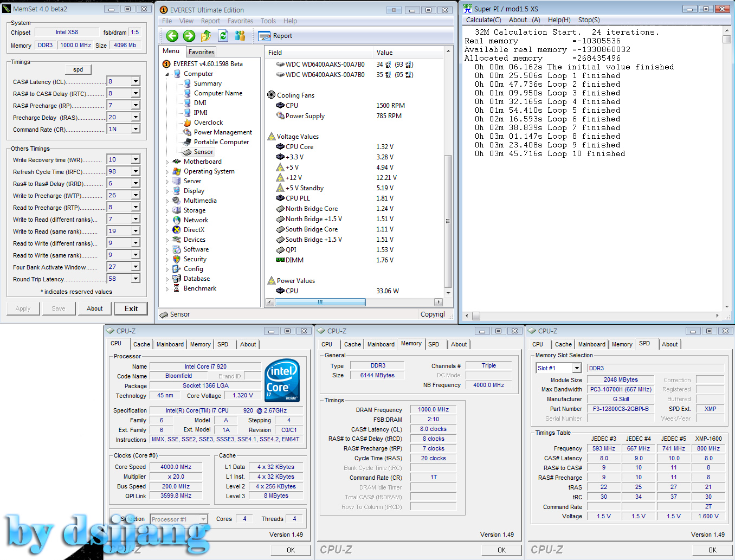Screen dimensions: 735x560
Task: Open Favorites menu in EVEREST menu bar
Action: 240,21
